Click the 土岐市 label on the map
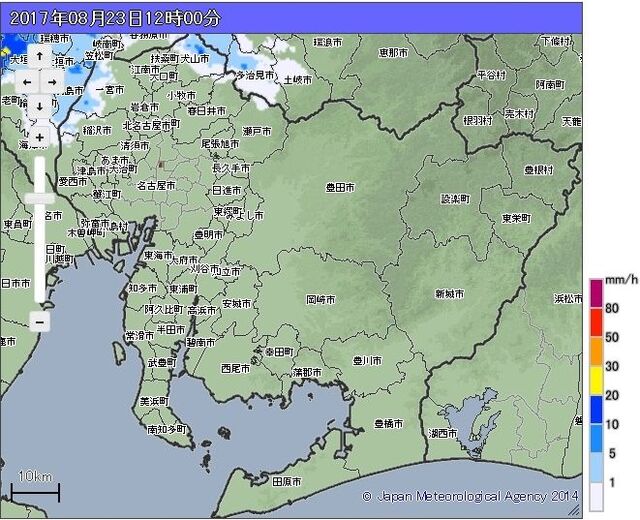This screenshot has height=520, width=640. [x=298, y=80]
